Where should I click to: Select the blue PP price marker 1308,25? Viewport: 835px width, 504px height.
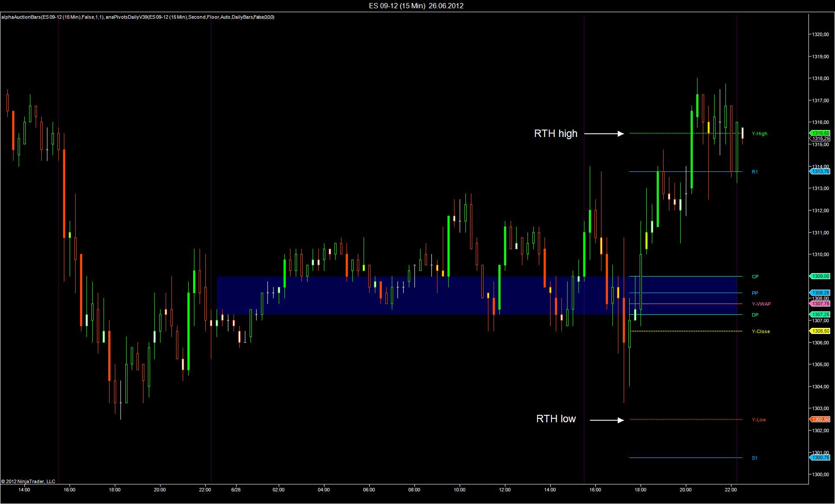coord(820,293)
